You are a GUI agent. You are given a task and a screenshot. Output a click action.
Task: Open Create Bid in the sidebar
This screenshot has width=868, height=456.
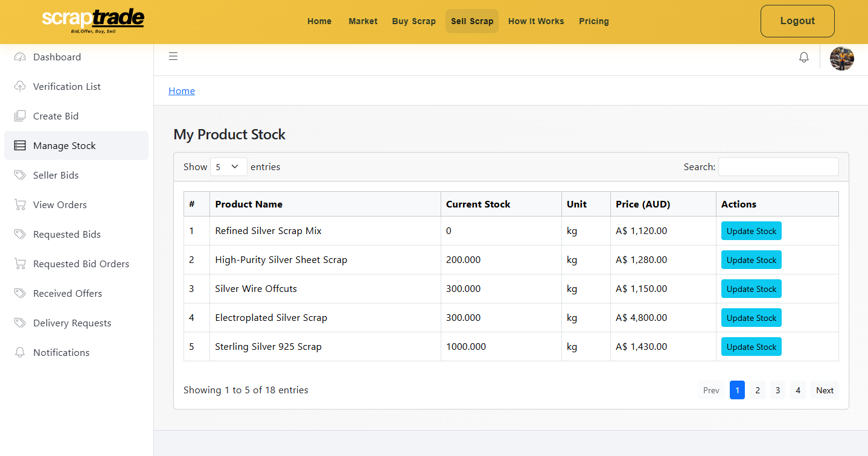pyautogui.click(x=56, y=116)
